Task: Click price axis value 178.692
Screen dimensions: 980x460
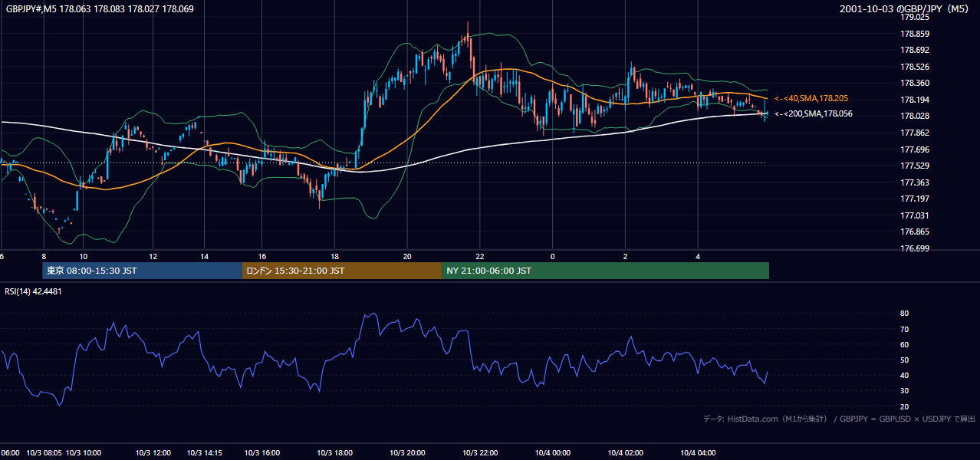Action: point(915,50)
